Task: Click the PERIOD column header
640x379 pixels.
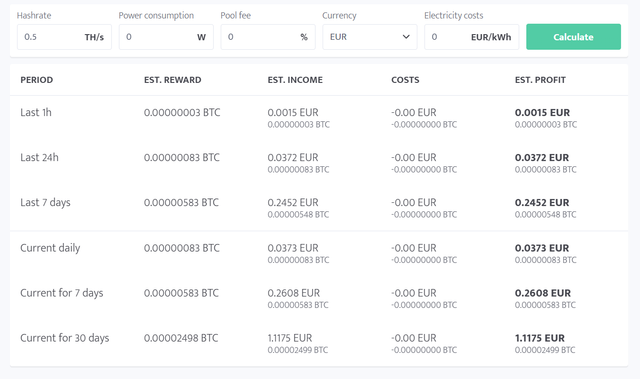Action: pos(37,80)
